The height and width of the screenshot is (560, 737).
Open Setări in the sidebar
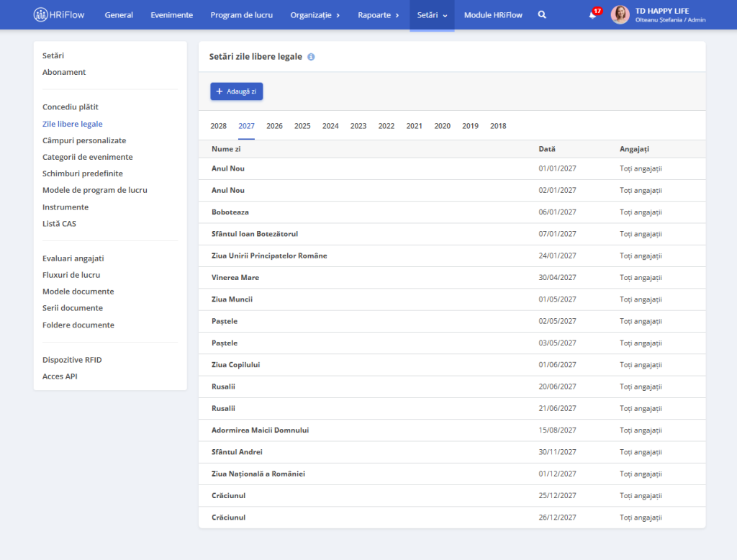click(x=53, y=55)
